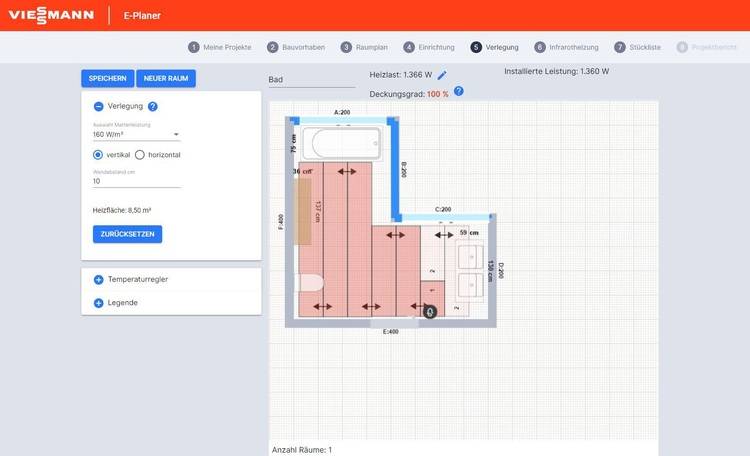Click the SPEICHERN button
This screenshot has height=456, width=750.
[x=107, y=78]
